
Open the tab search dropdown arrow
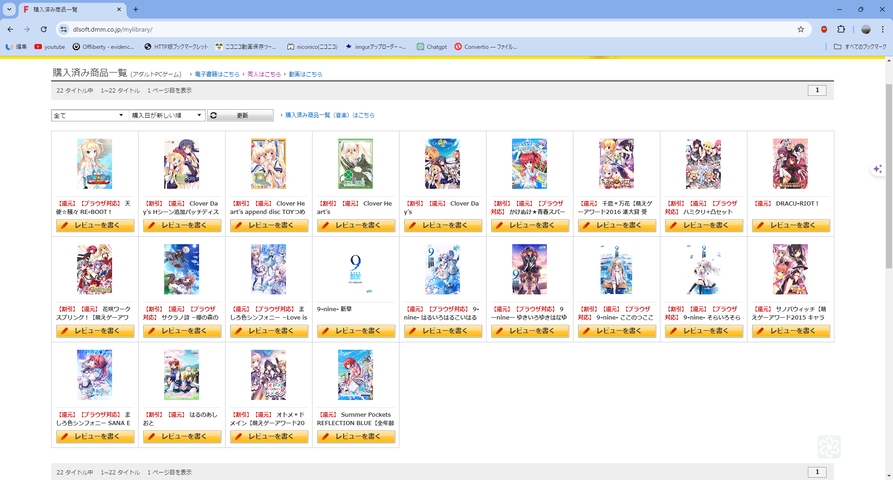(x=9, y=9)
